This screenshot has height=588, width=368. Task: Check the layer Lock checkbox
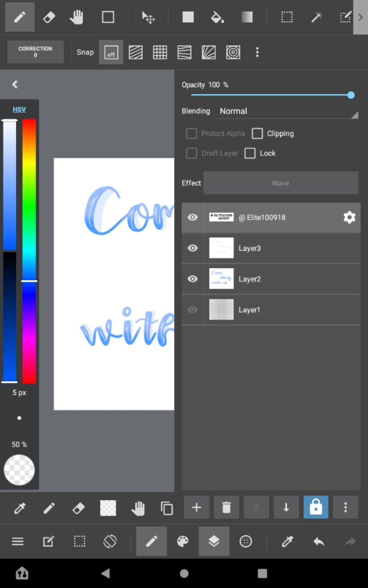pos(250,153)
